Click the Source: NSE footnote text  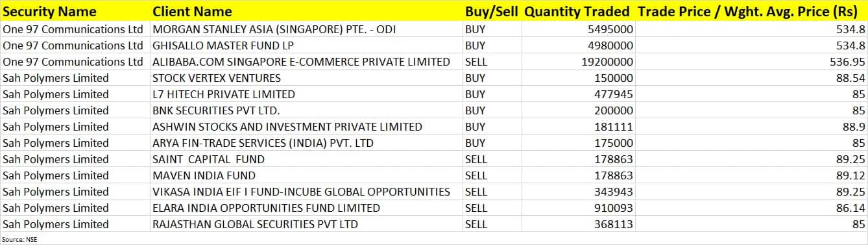click(19, 239)
